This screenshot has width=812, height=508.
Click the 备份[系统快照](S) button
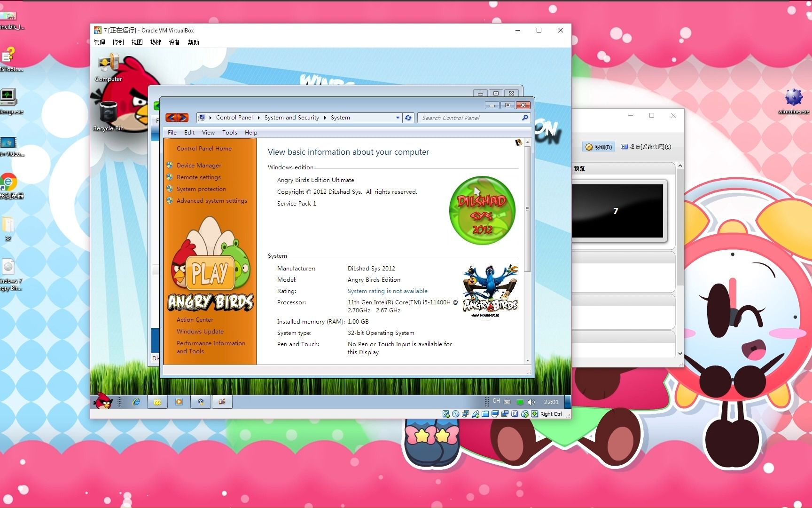pos(646,147)
